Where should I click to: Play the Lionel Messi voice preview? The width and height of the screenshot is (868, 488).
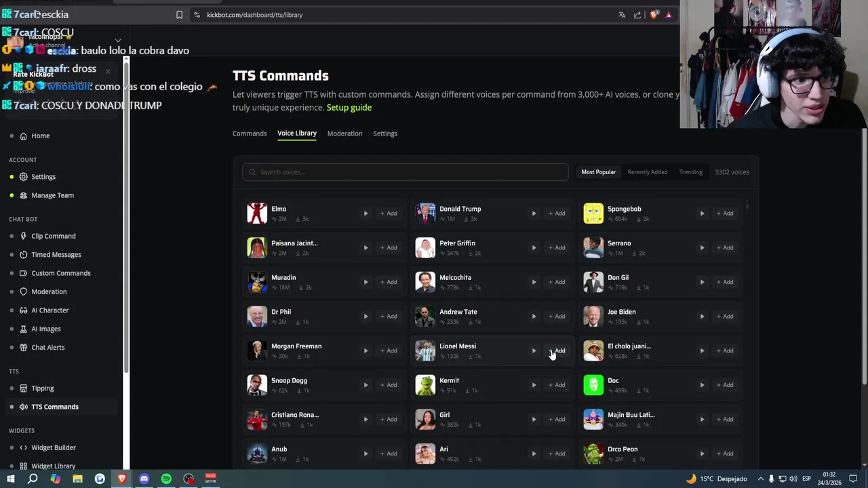(x=534, y=350)
